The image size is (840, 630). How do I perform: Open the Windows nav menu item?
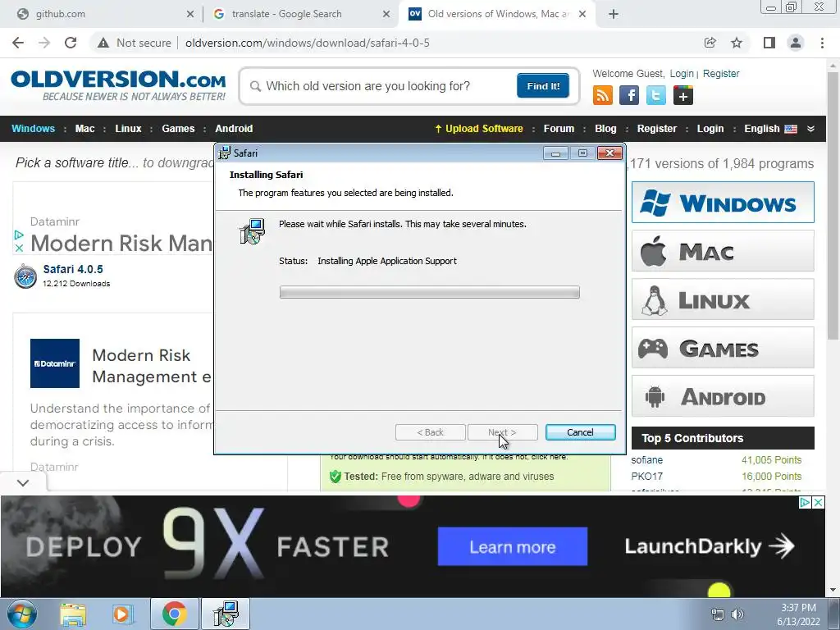point(33,129)
